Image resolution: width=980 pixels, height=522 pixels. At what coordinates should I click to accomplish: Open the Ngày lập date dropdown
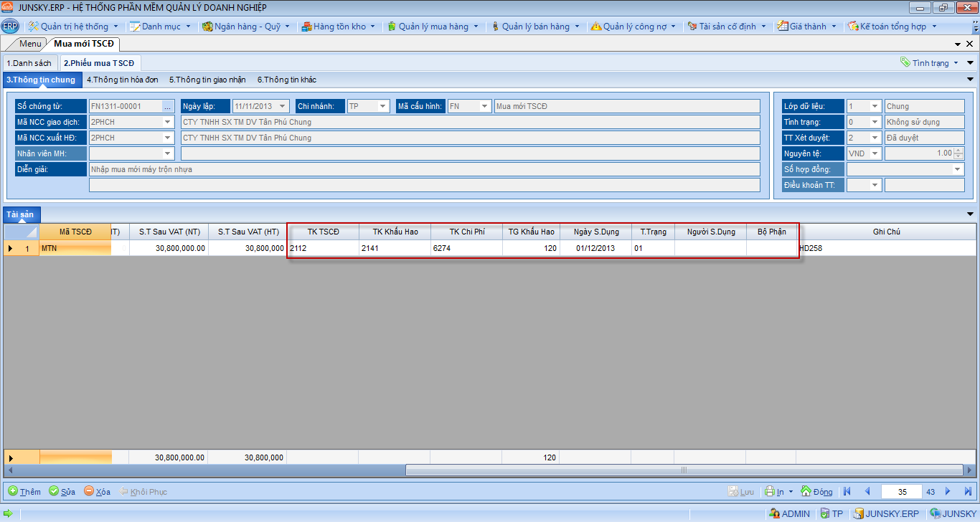click(283, 106)
